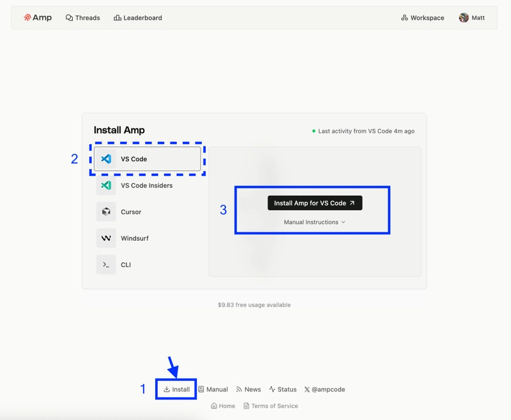The height and width of the screenshot is (420, 511).
Task: Click the Leaderboard podium icon
Action: coord(118,18)
